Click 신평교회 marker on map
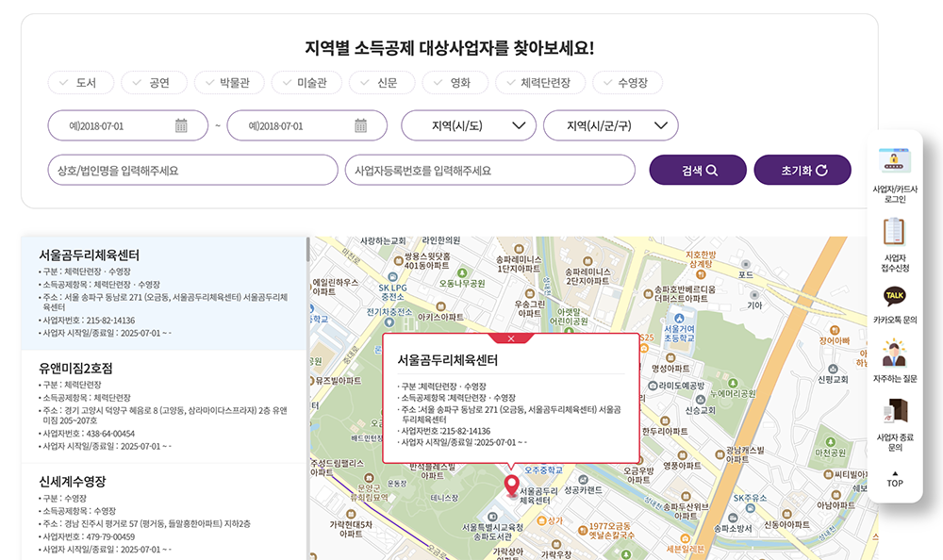Screen dimensions: 943x560 click(x=833, y=369)
